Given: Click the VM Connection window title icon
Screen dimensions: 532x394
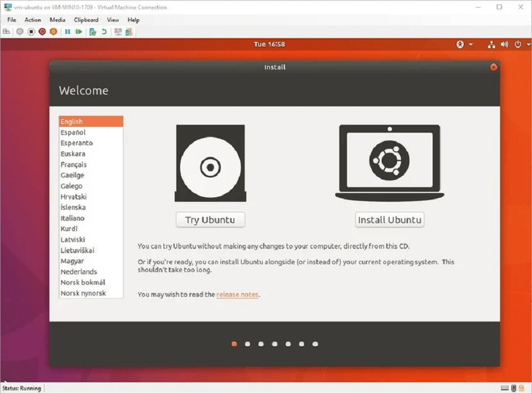Looking at the screenshot, I should [7, 7].
